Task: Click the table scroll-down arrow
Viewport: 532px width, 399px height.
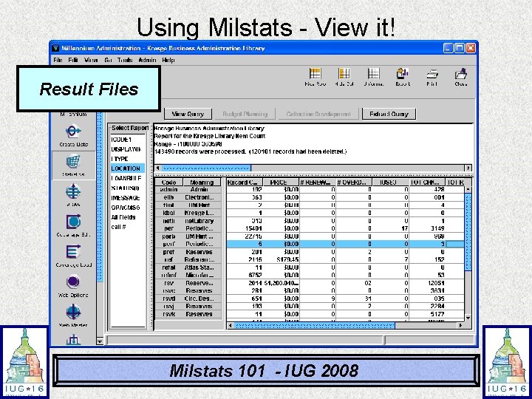Action: (468, 318)
